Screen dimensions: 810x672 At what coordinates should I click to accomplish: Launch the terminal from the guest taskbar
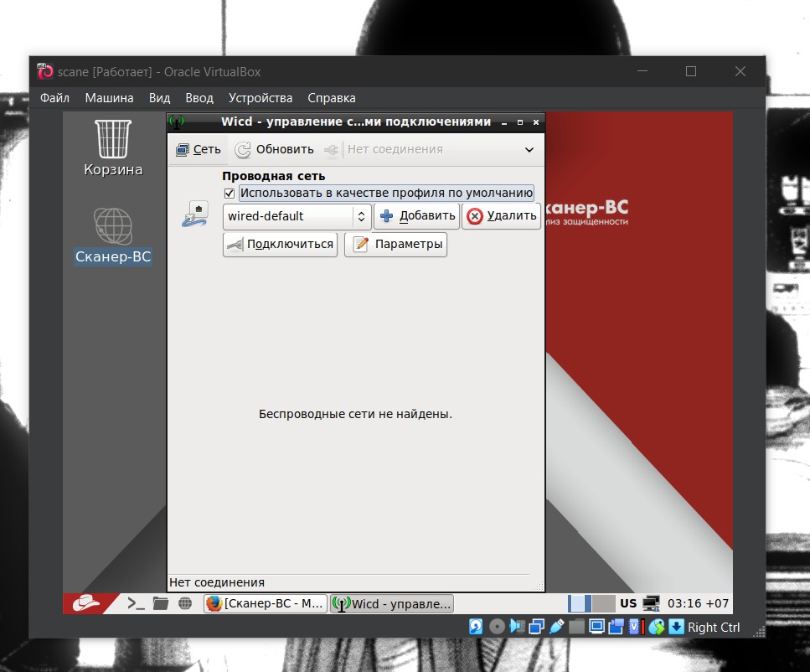click(x=136, y=603)
